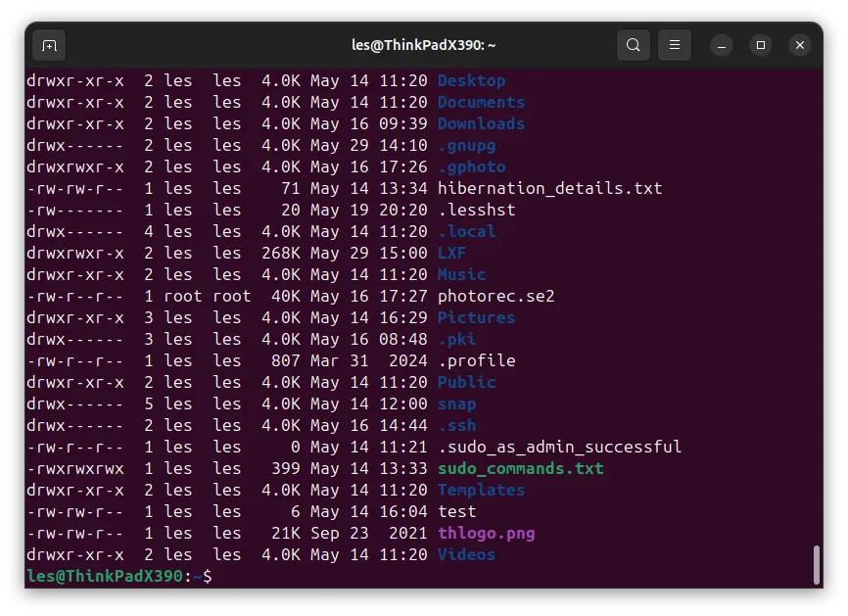Minimize the terminal window
The image size is (848, 616).
tap(722, 45)
